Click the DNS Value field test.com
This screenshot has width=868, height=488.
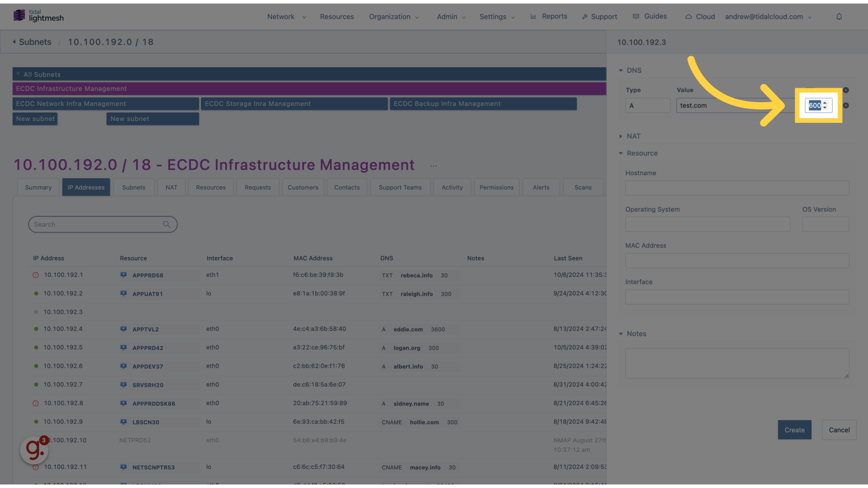click(737, 105)
